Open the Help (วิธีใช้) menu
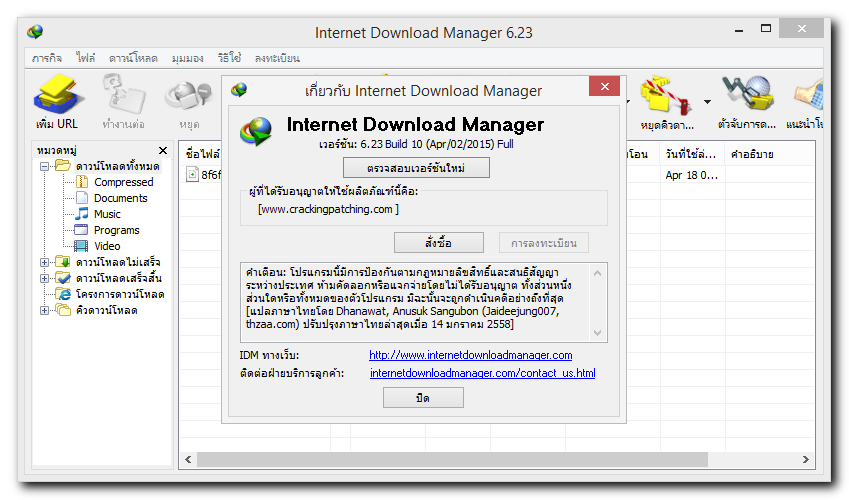 230,57
